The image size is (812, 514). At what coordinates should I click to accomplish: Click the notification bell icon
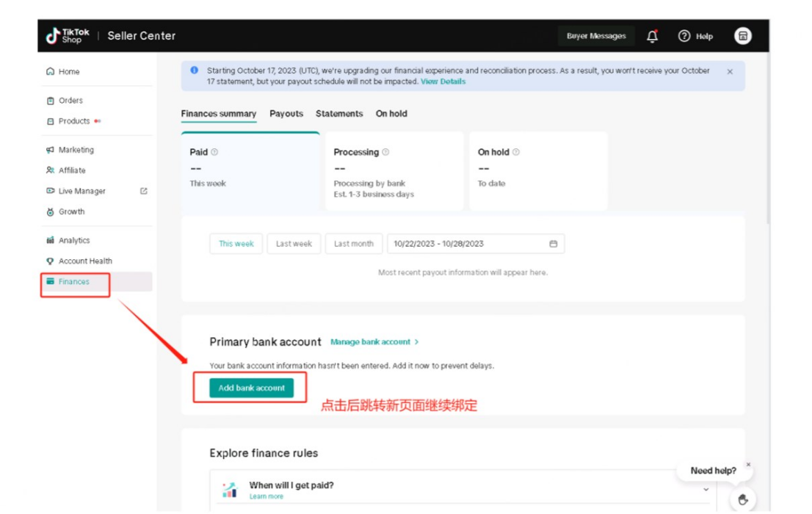tap(652, 36)
